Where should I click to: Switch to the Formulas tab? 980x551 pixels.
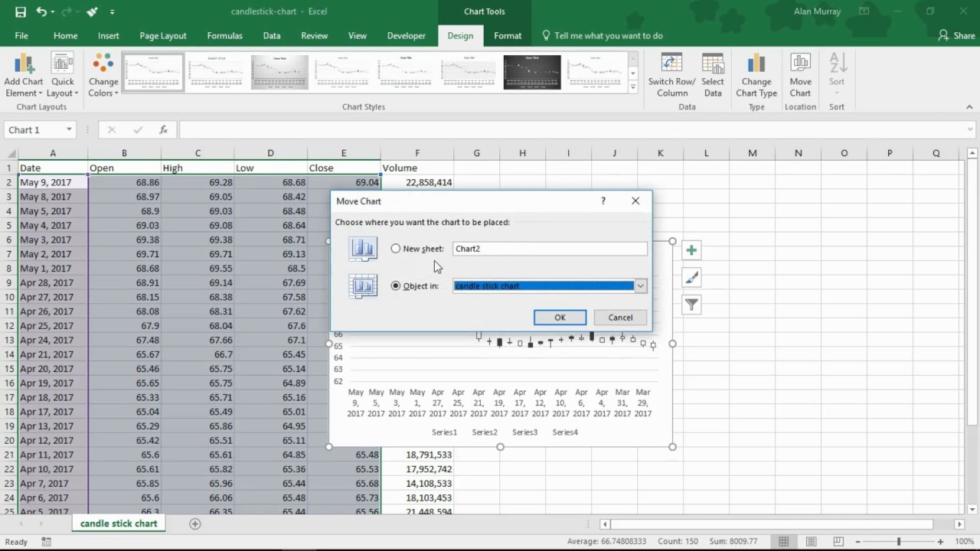coord(224,35)
